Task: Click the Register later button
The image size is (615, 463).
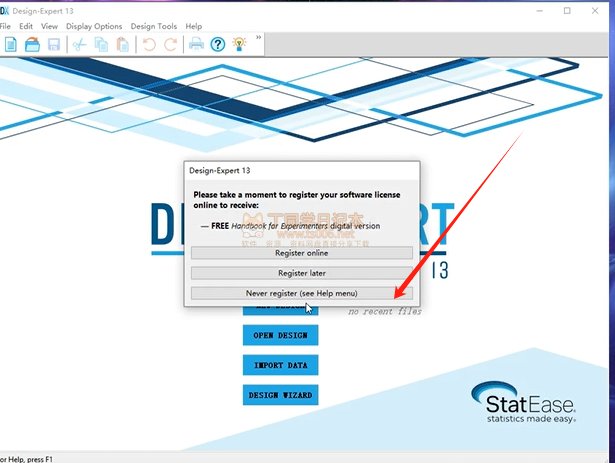Action: coord(302,273)
